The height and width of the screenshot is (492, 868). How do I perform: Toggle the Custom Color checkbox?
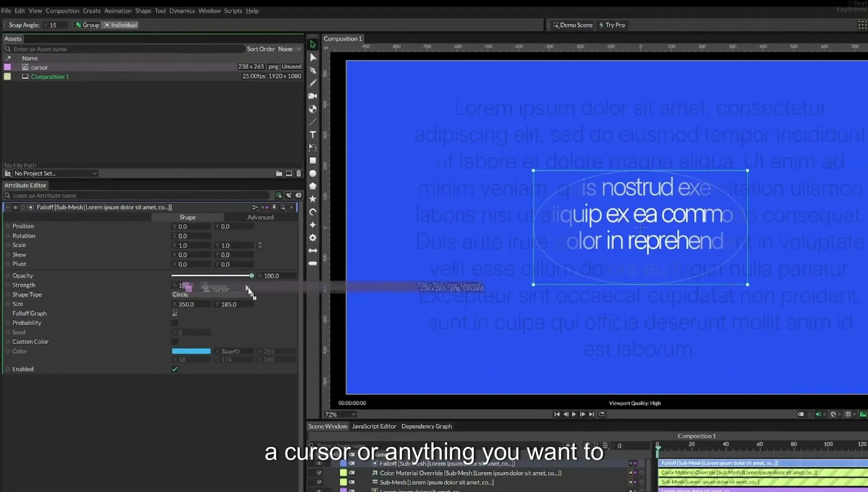175,342
